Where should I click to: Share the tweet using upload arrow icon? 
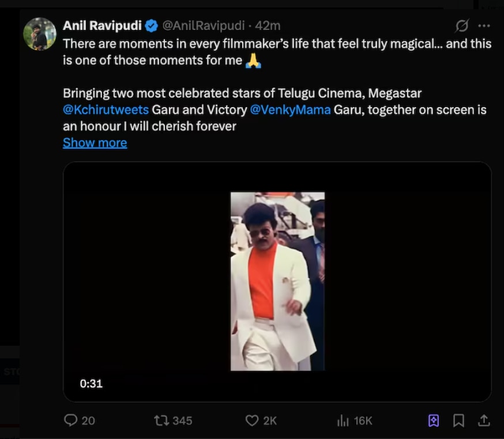(x=484, y=421)
